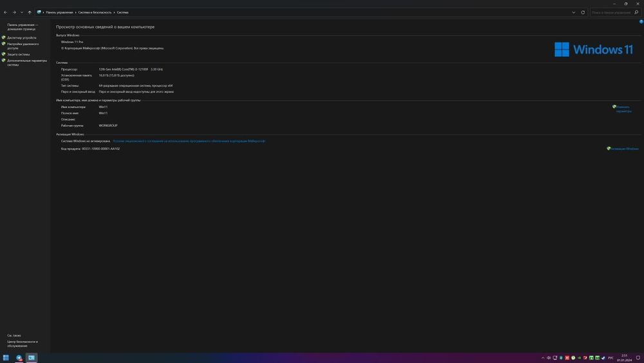
Task: Open the Панель управления breadcrumb
Action: (59, 12)
